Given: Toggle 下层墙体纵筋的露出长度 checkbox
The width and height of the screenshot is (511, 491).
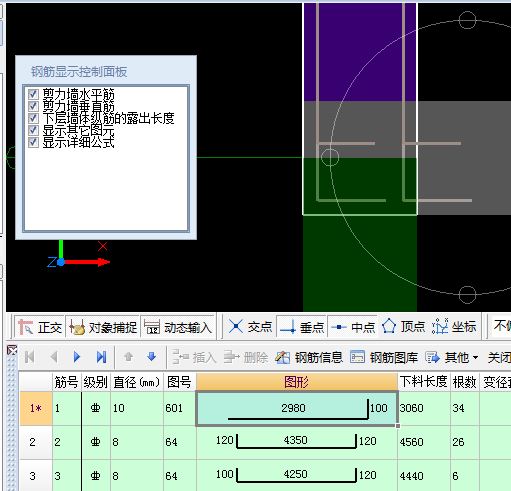Looking at the screenshot, I should point(33,118).
